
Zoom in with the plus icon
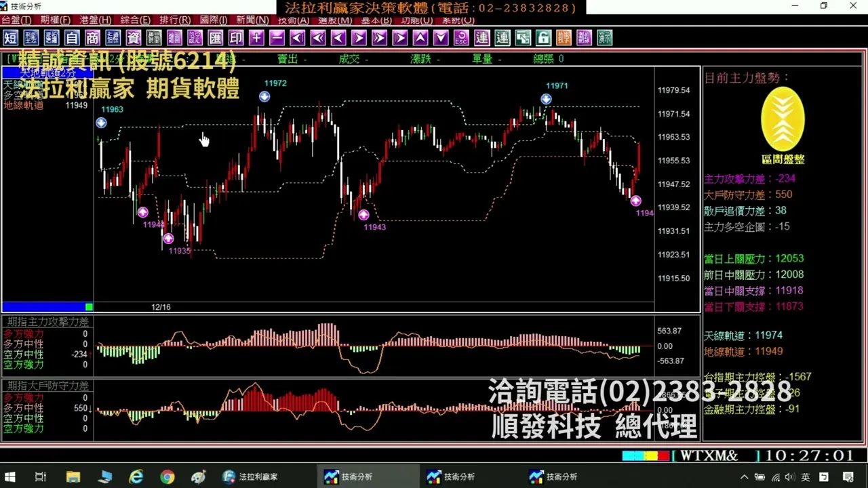coord(256,37)
